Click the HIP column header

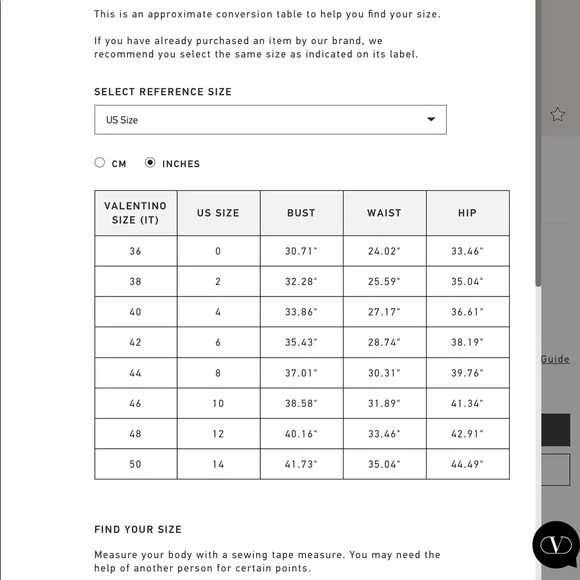tap(468, 213)
